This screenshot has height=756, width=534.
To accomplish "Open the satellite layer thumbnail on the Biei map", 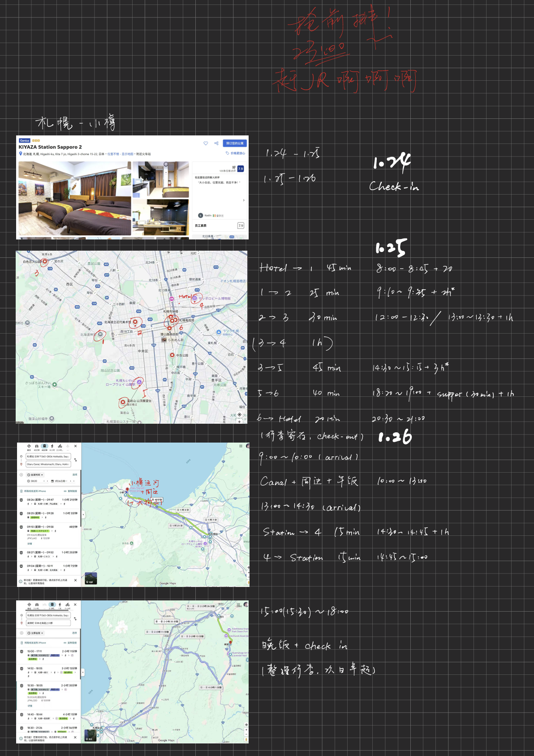I will point(90,735).
